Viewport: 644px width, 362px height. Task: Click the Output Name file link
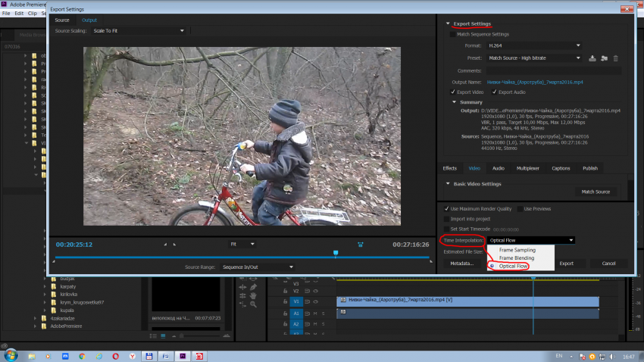pyautogui.click(x=535, y=82)
